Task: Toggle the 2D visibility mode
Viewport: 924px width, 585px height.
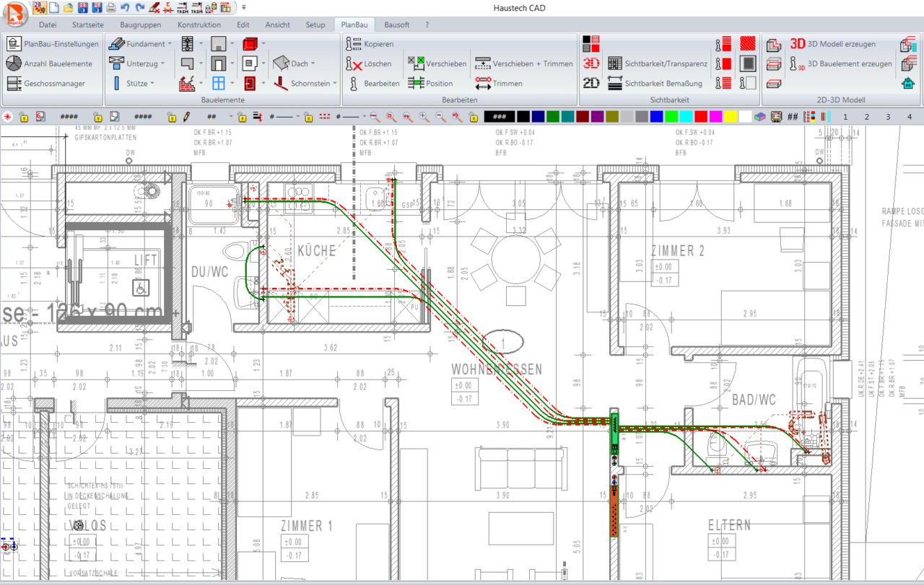Action: 591,84
